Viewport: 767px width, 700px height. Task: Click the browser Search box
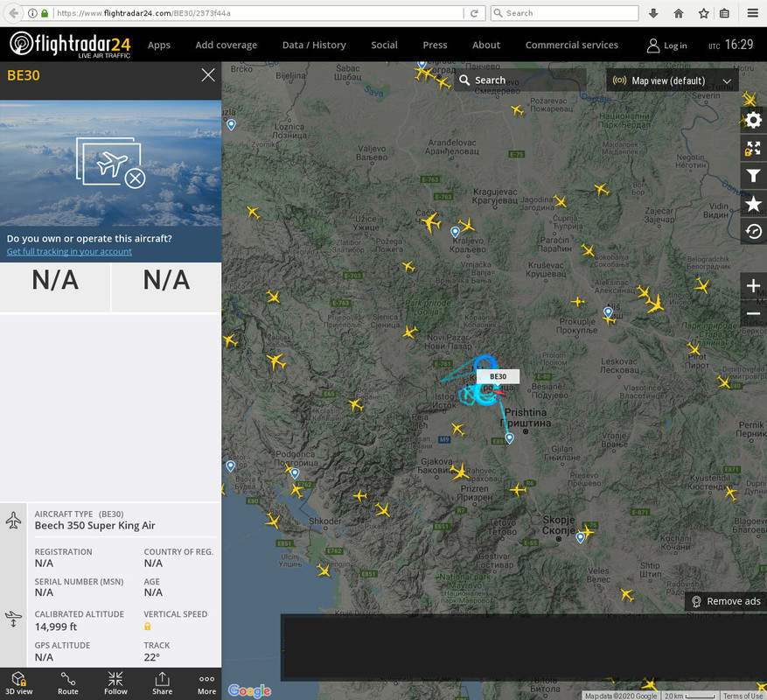(x=564, y=13)
